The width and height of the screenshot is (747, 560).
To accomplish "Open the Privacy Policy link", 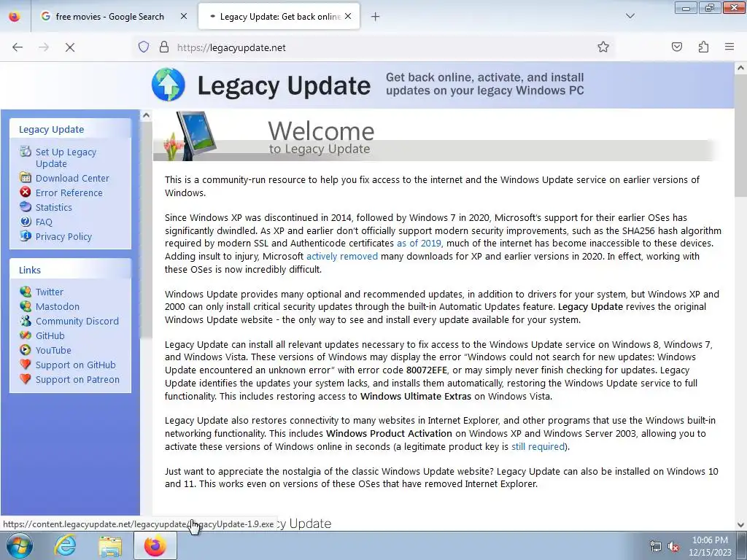I will [63, 237].
